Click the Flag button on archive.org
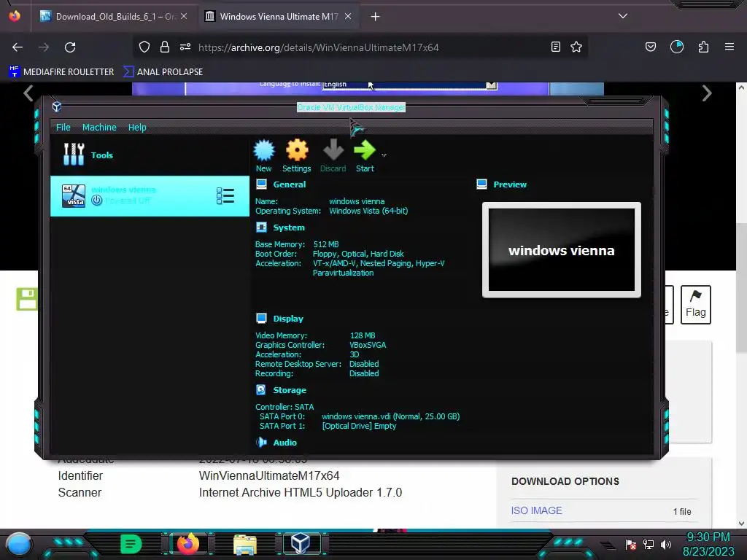Image resolution: width=747 pixels, height=560 pixels. click(x=695, y=305)
